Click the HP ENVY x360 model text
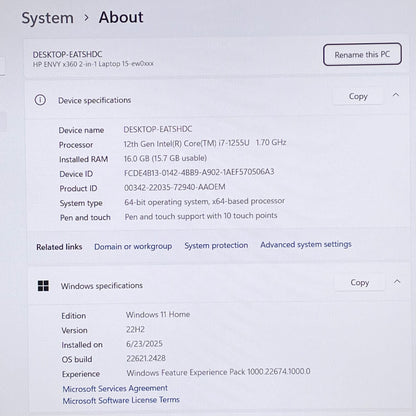Image resolution: width=416 pixels, height=416 pixels. pyautogui.click(x=93, y=64)
